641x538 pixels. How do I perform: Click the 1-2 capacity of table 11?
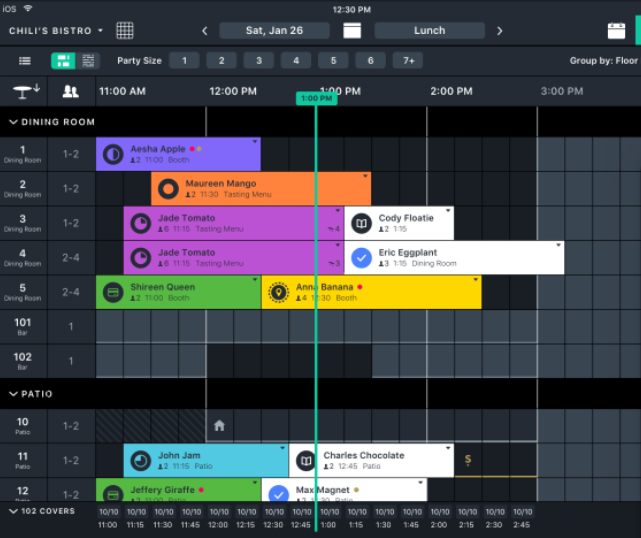click(x=71, y=461)
